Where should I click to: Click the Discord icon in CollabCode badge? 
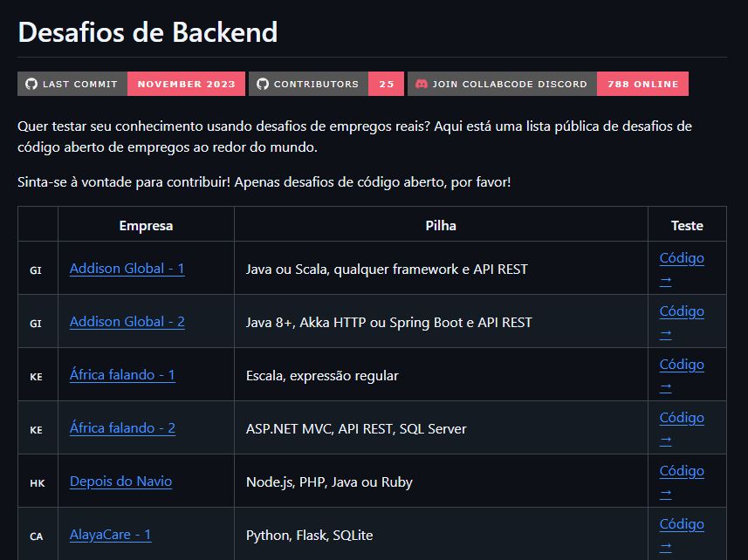(422, 84)
